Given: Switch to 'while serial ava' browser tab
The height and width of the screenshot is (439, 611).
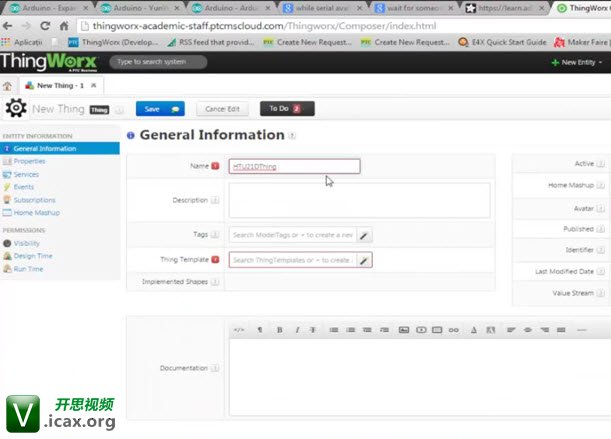Looking at the screenshot, I should (323, 8).
